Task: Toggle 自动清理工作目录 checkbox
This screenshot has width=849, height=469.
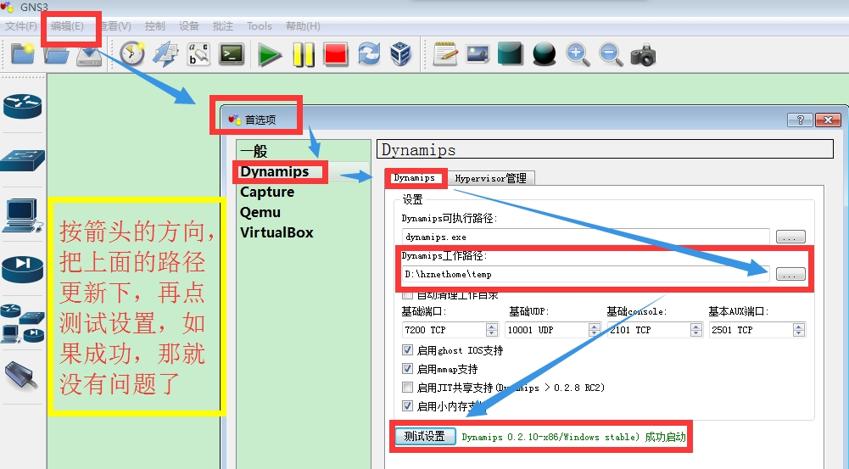Action: coord(407,296)
